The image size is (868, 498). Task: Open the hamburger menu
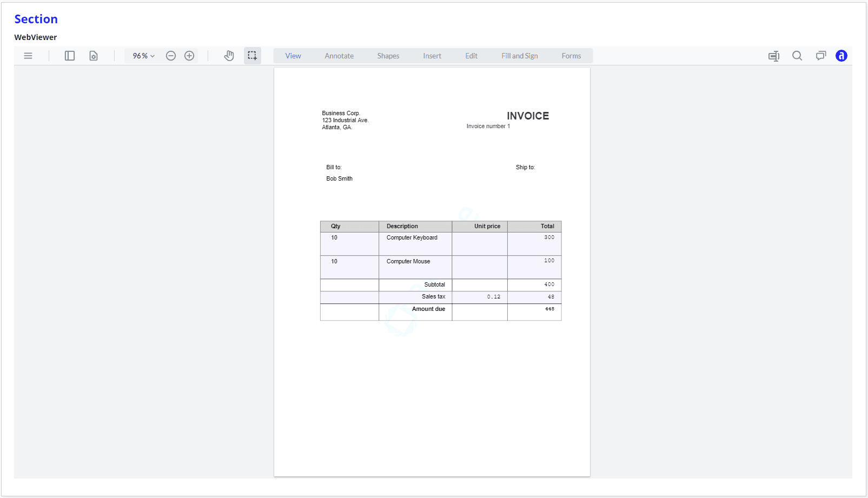coord(28,56)
